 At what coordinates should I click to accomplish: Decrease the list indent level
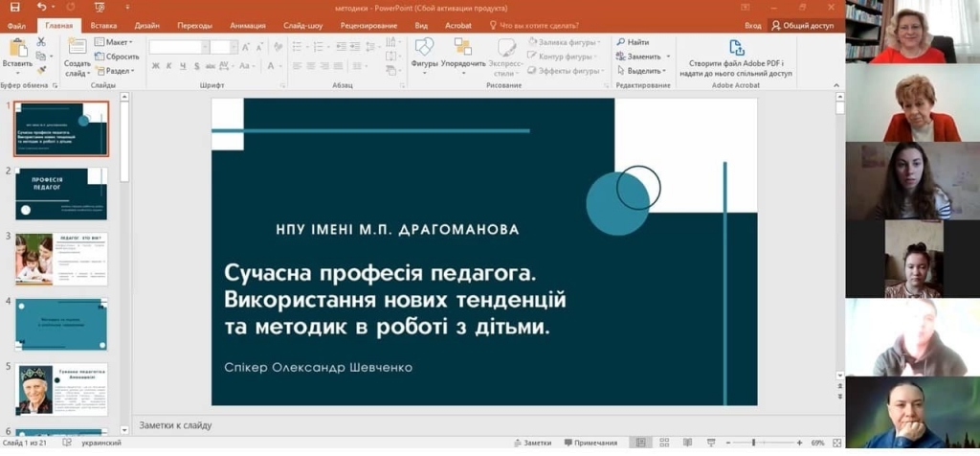[x=342, y=46]
